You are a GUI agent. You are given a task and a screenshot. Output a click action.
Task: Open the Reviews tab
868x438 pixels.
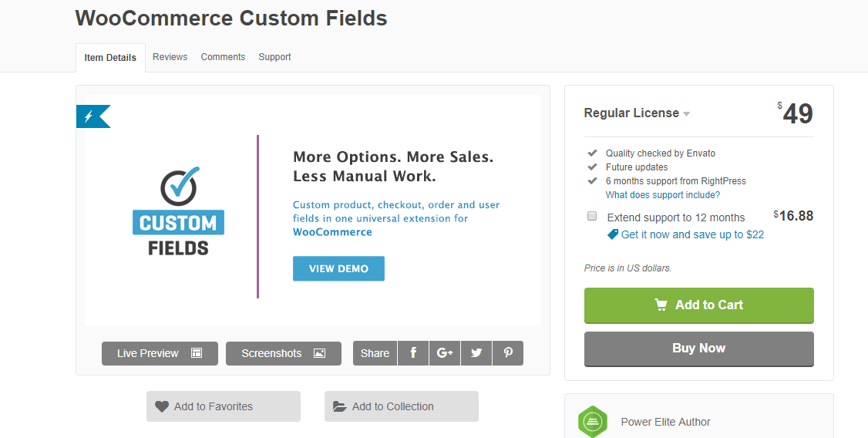tap(170, 57)
